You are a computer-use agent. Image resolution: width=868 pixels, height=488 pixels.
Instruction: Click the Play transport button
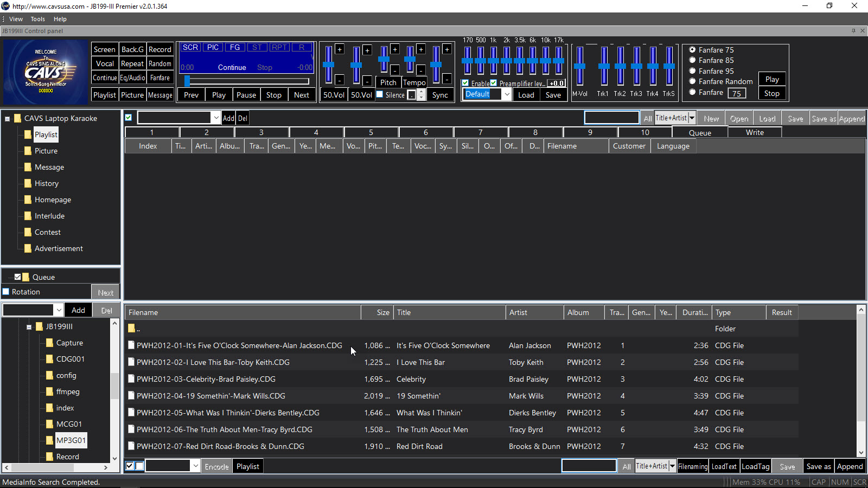point(219,95)
